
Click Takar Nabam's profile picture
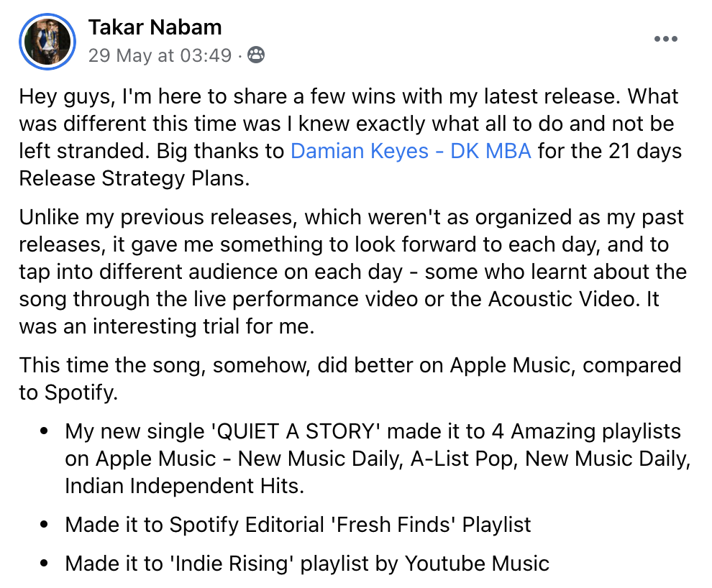[x=47, y=41]
